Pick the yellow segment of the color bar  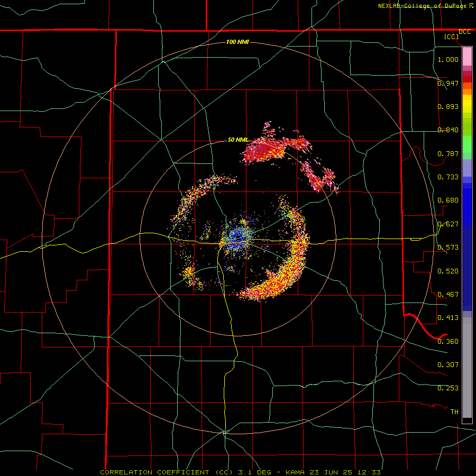(x=467, y=104)
